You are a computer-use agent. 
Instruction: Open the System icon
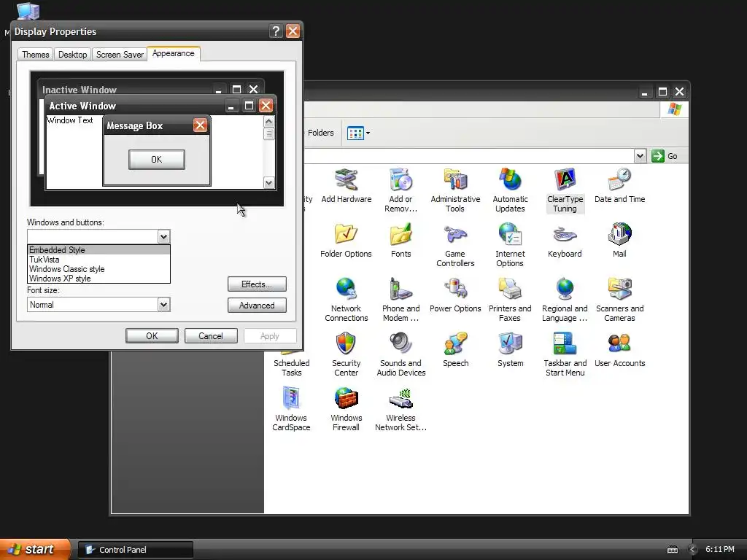(x=510, y=350)
